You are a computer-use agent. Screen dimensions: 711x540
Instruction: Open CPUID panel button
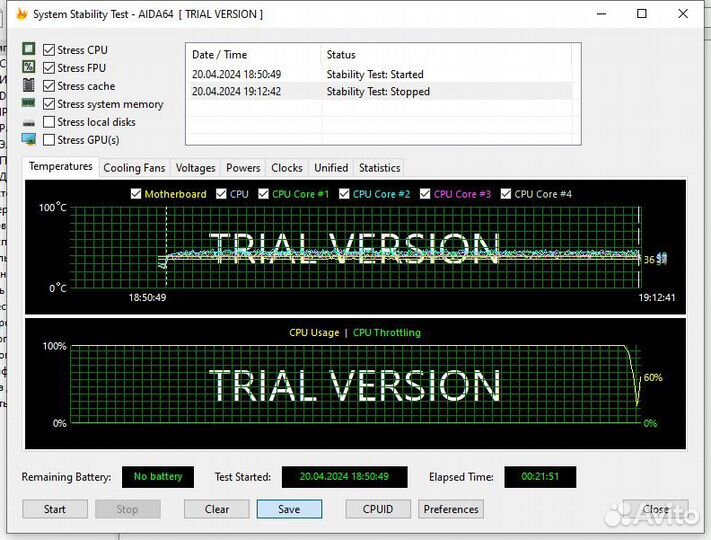(378, 509)
